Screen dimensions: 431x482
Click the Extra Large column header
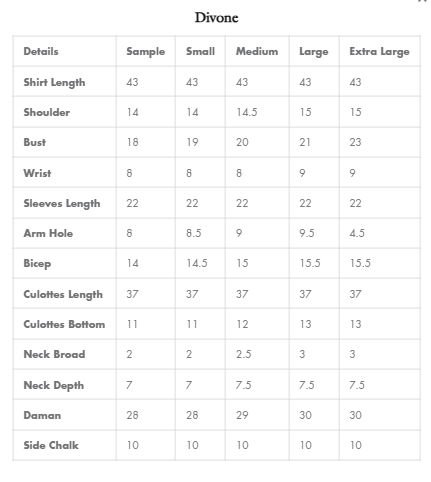coord(379,52)
